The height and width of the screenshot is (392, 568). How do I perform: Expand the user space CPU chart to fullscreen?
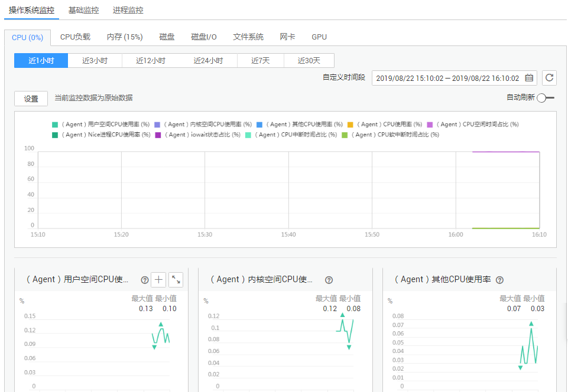(176, 280)
